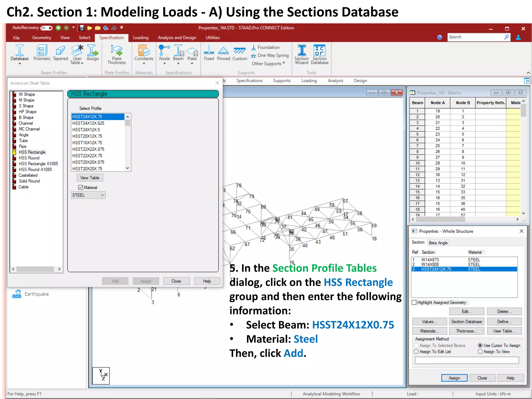Uncheck the Material checkbox
The height and width of the screenshot is (399, 532).
(81, 188)
